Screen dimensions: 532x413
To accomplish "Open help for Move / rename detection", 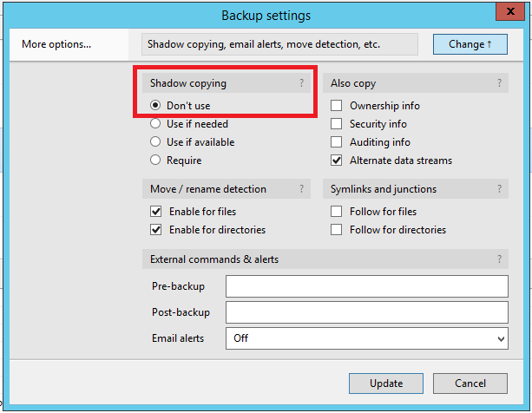I will [301, 189].
